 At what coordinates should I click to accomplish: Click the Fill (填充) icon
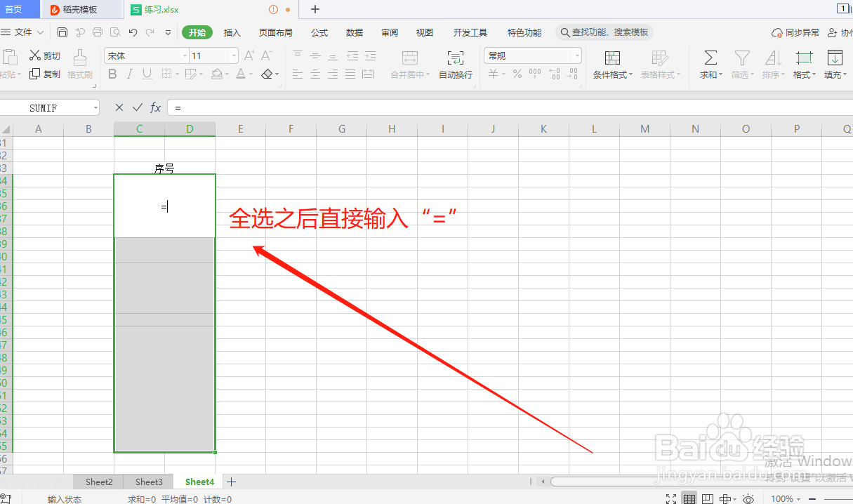click(x=835, y=58)
